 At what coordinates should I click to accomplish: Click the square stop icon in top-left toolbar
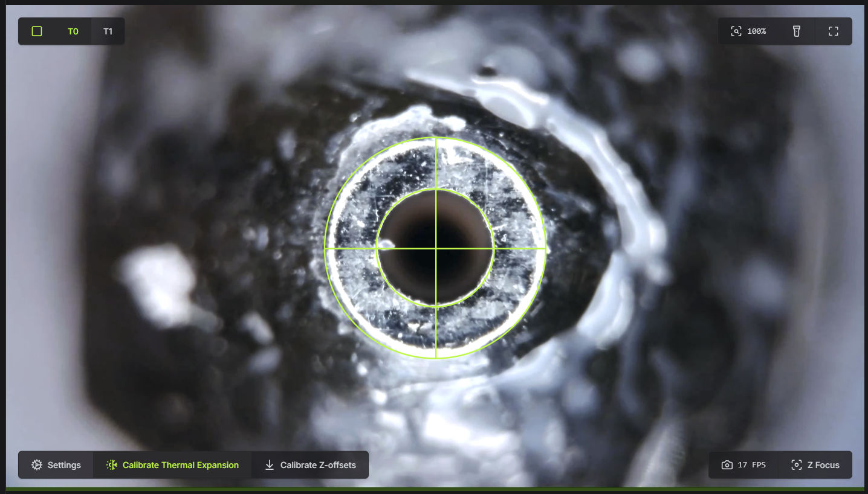click(x=37, y=31)
